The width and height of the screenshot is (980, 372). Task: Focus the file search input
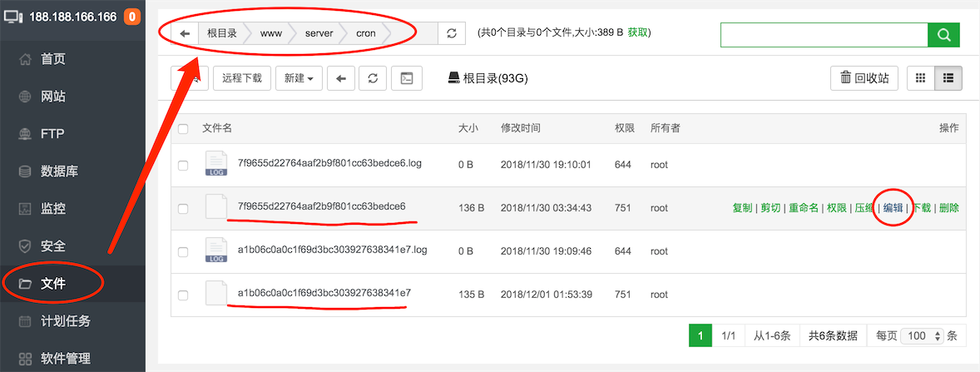point(824,34)
